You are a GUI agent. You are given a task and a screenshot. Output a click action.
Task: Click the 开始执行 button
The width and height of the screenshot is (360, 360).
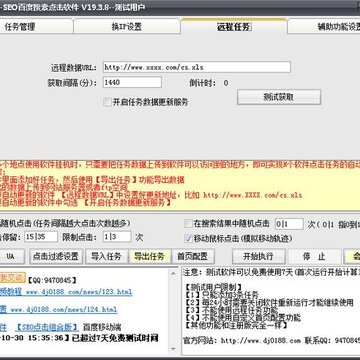click(x=258, y=256)
